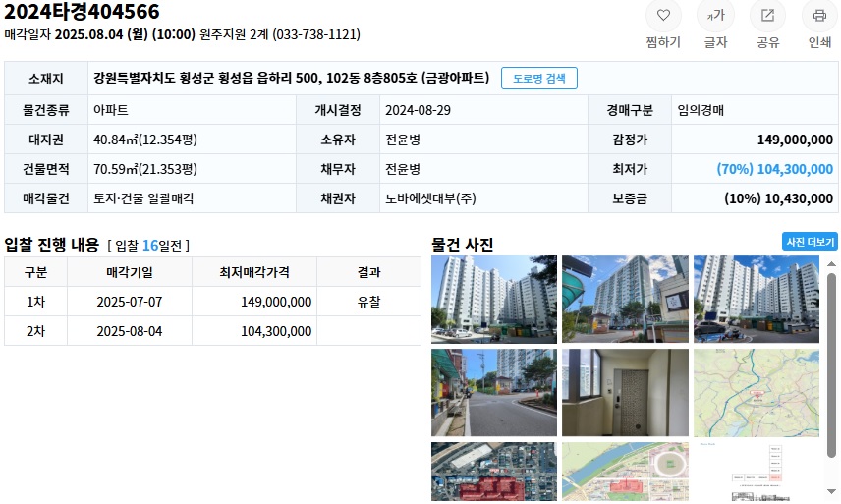Click the 사진 더보기 button
This screenshot has width=841, height=504.
[x=810, y=242]
